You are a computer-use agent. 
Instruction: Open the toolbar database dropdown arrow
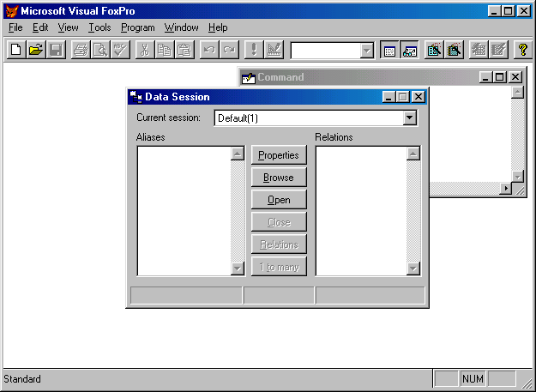367,51
